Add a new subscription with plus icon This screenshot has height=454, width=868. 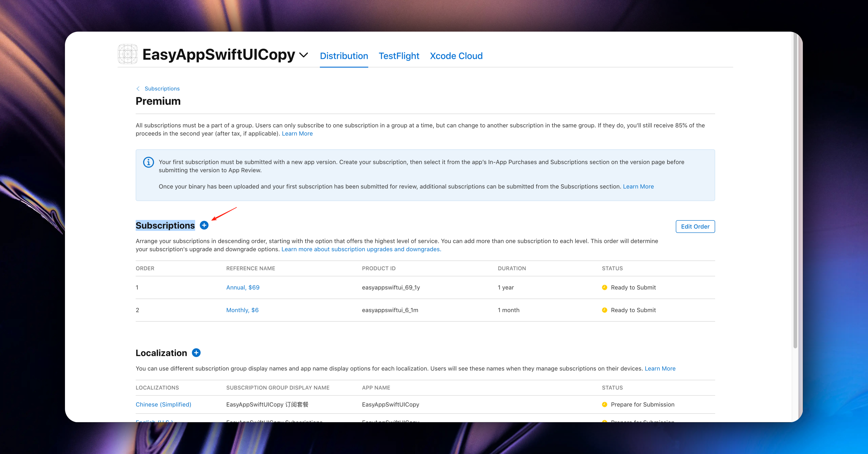[204, 225]
